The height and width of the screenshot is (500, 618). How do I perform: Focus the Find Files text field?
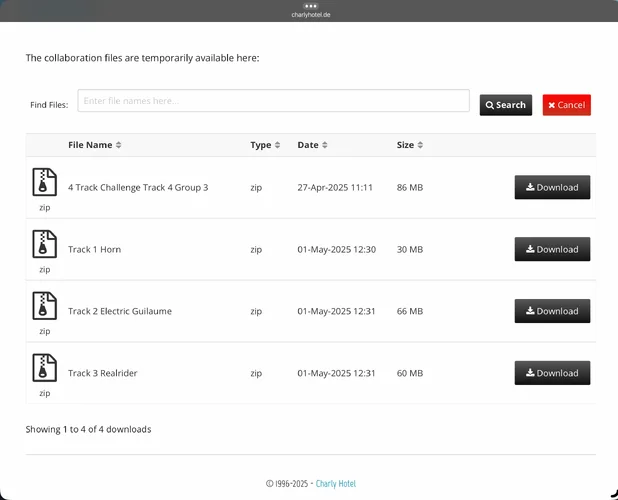point(273,100)
